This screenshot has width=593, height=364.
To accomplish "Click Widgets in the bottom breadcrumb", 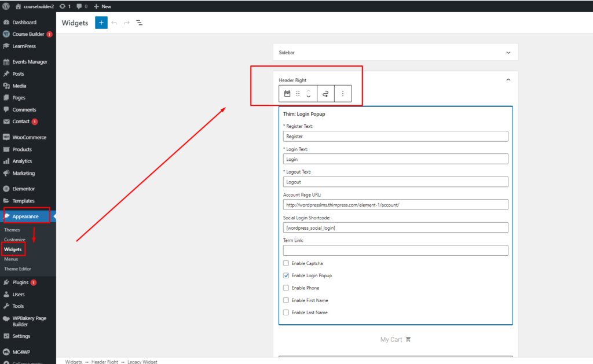I will (x=74, y=362).
